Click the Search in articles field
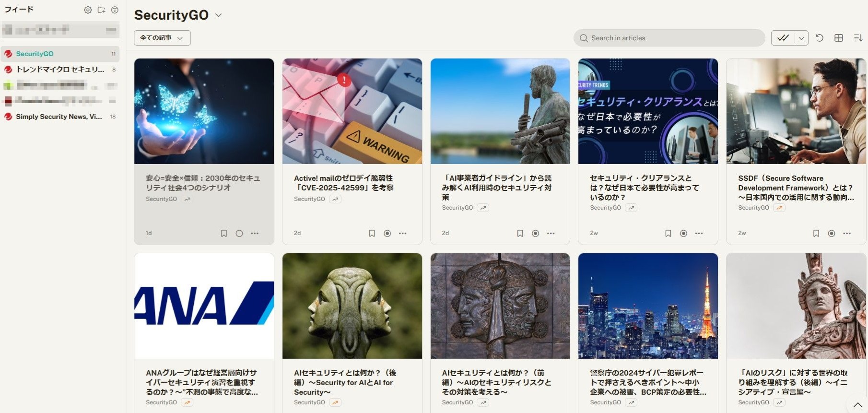This screenshot has width=868, height=413. pos(669,38)
